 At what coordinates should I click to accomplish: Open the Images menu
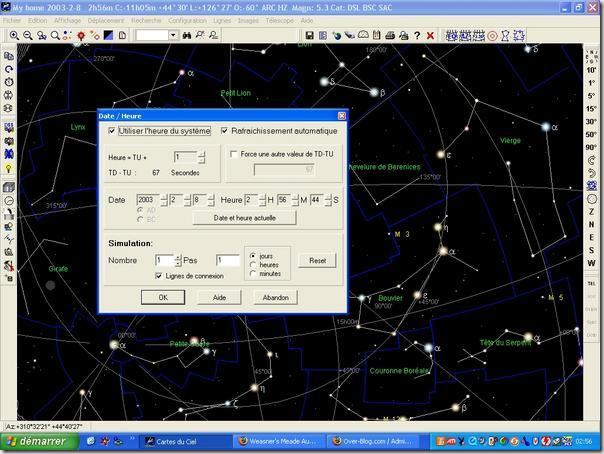pos(248,20)
